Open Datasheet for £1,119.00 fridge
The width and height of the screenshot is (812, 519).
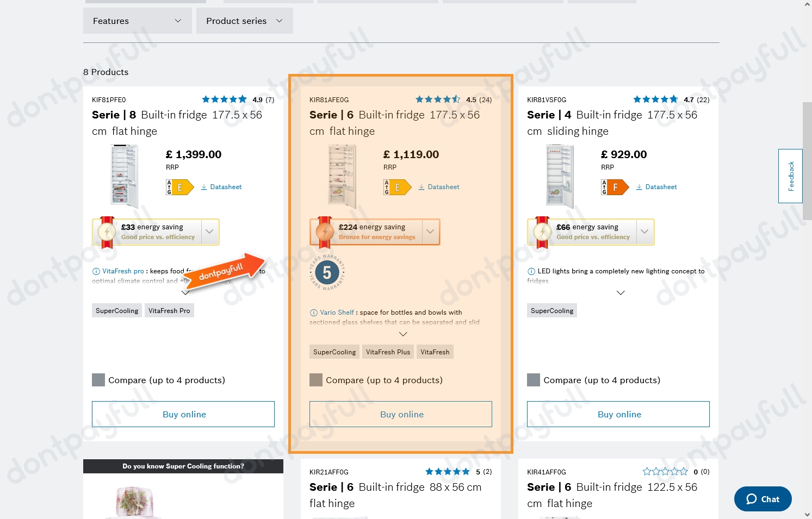(x=439, y=187)
